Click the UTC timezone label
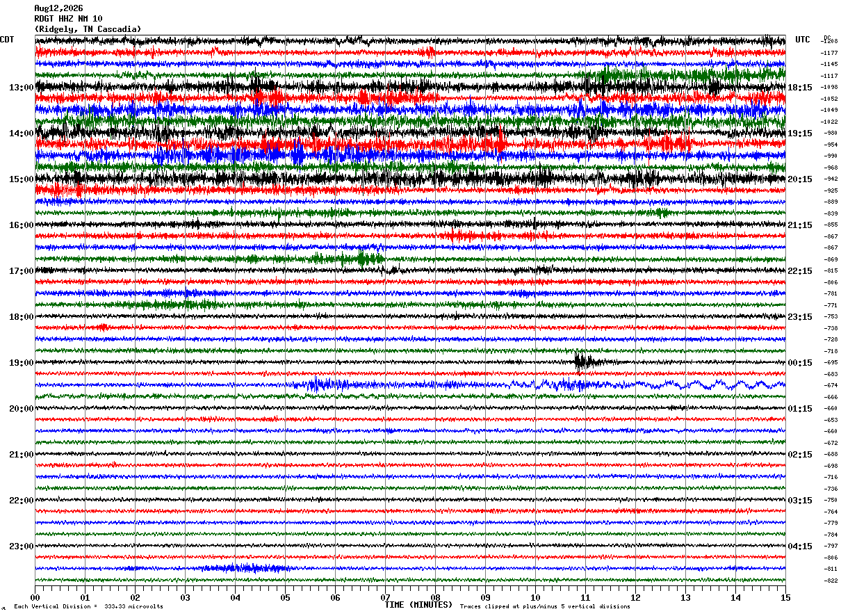This screenshot has height=616, width=841. pyautogui.click(x=803, y=40)
